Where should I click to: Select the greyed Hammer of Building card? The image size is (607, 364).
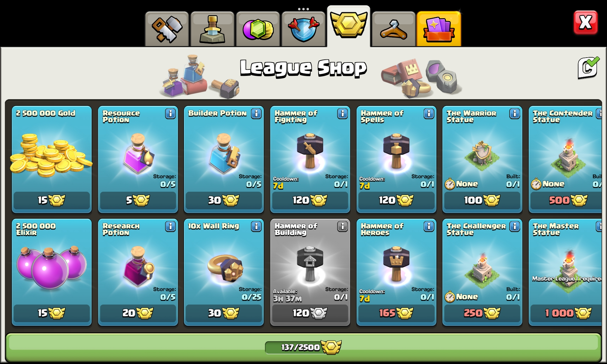point(310,272)
